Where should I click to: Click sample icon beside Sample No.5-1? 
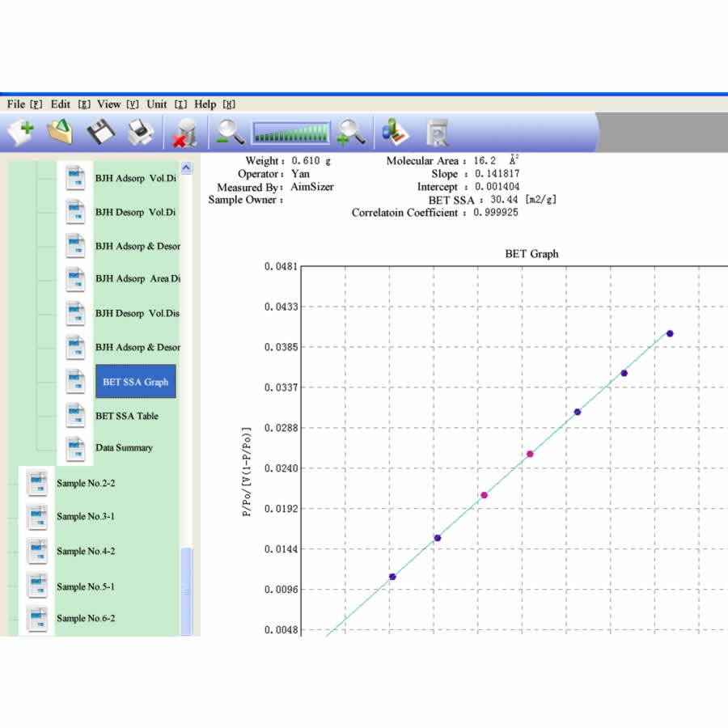[x=37, y=586]
